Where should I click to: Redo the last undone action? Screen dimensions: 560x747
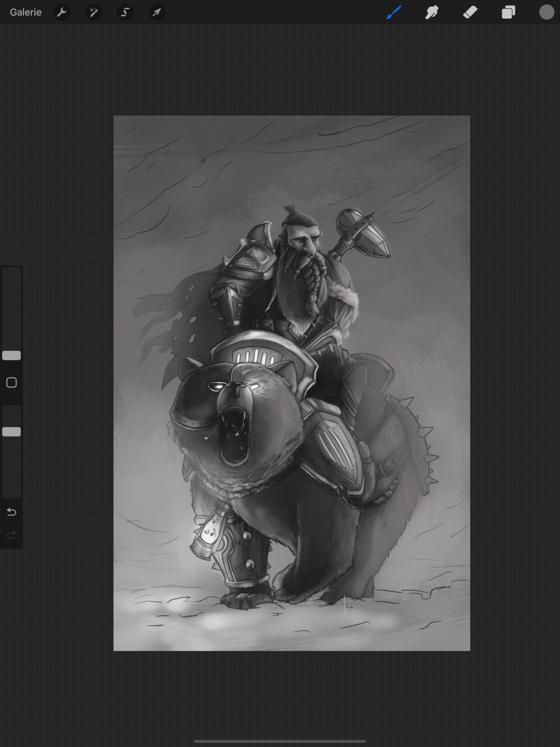coord(12,535)
